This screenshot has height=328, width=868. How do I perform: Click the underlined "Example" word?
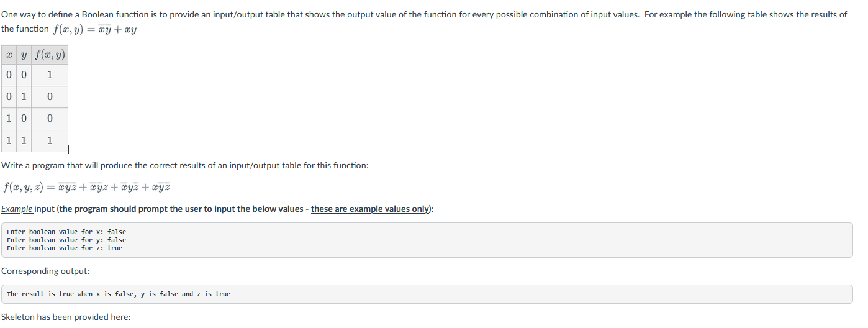(x=17, y=209)
